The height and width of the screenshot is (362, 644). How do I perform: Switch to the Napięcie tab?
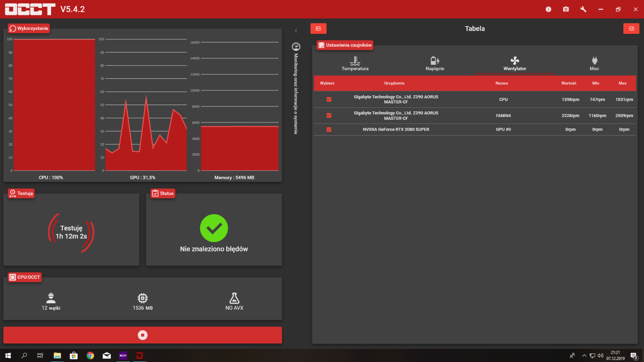coord(435,64)
